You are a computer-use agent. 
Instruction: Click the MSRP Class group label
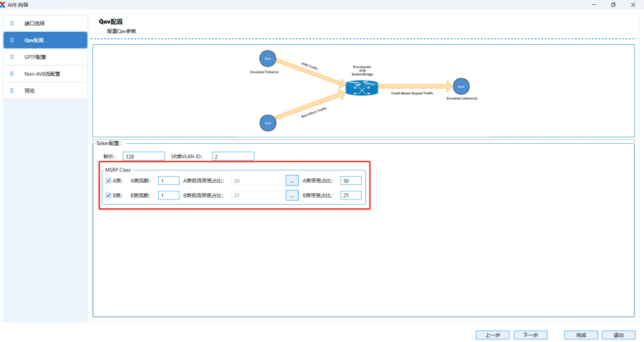click(x=118, y=170)
